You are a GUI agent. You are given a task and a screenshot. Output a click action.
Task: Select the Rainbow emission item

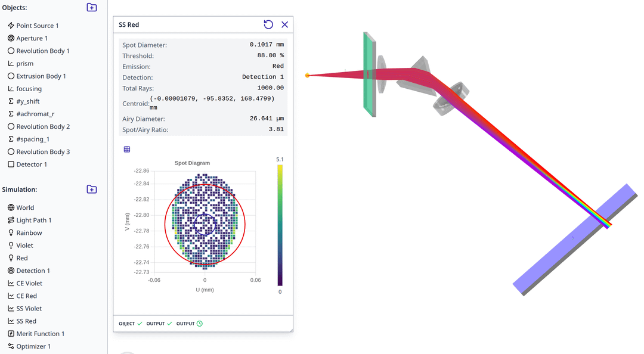point(29,232)
